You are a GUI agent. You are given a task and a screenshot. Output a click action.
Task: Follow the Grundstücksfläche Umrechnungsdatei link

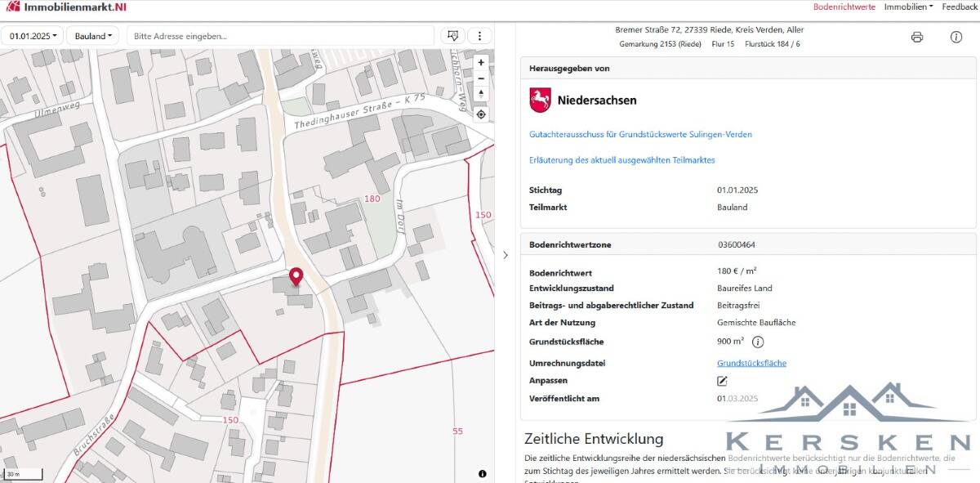[x=751, y=362]
